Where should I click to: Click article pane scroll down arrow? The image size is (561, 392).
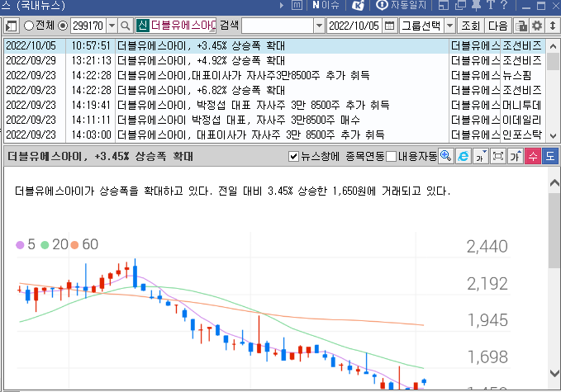click(554, 373)
